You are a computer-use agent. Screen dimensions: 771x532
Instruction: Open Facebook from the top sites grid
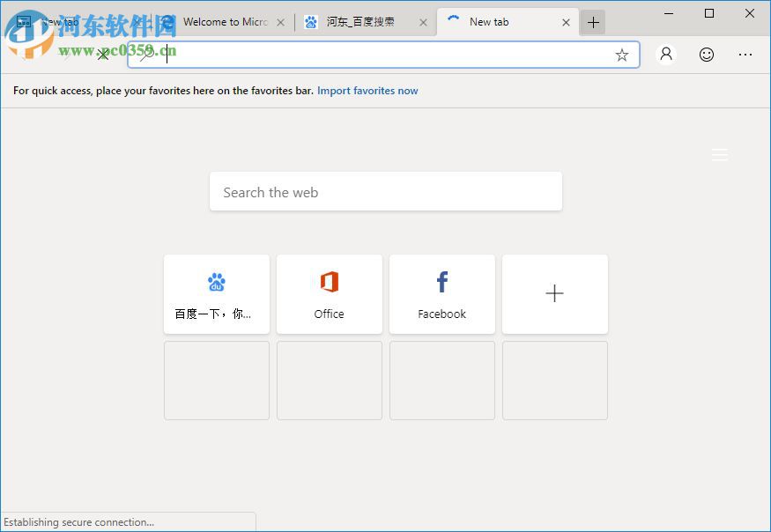pos(441,293)
